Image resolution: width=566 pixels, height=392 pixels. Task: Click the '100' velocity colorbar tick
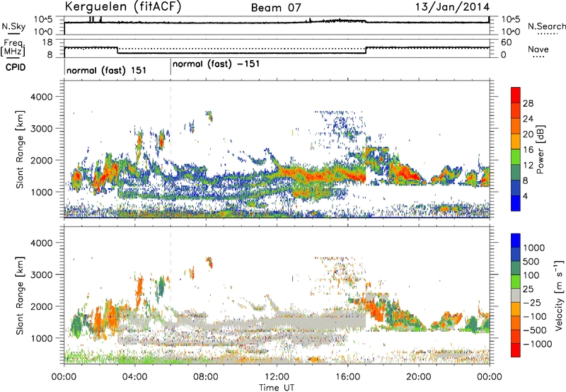point(531,275)
